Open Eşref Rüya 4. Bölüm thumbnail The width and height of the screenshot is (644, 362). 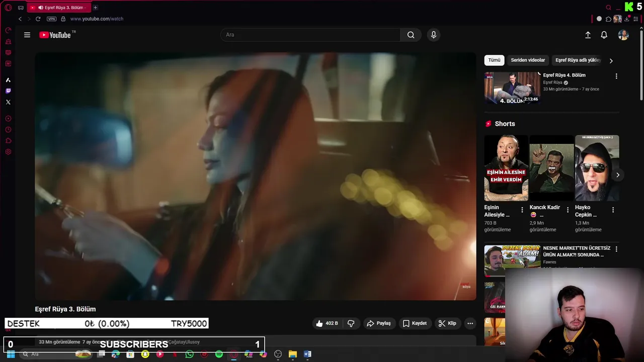(512, 88)
